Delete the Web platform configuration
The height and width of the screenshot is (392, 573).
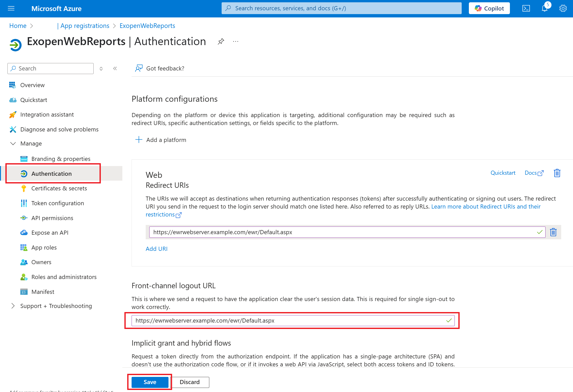pyautogui.click(x=557, y=173)
